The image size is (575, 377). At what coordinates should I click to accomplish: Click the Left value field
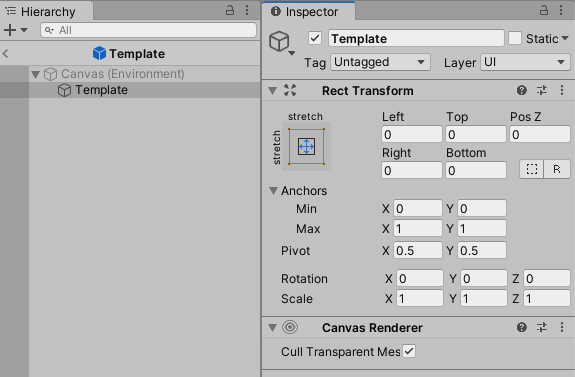[x=412, y=135]
